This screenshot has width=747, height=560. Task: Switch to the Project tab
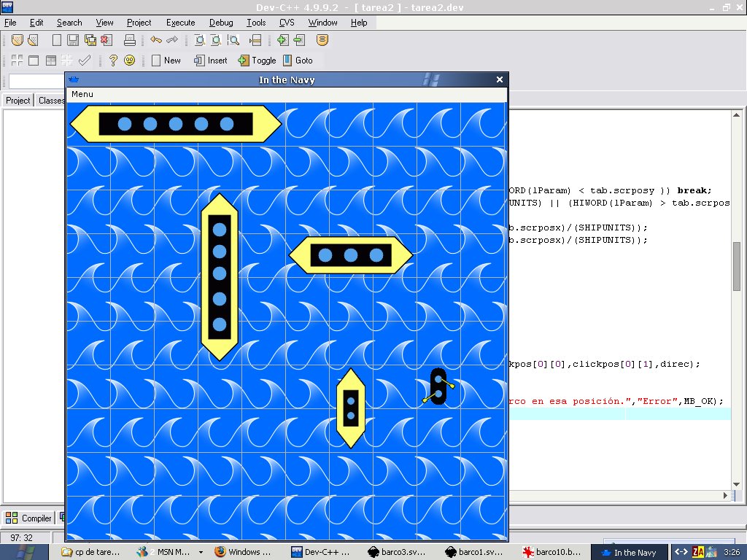(18, 101)
